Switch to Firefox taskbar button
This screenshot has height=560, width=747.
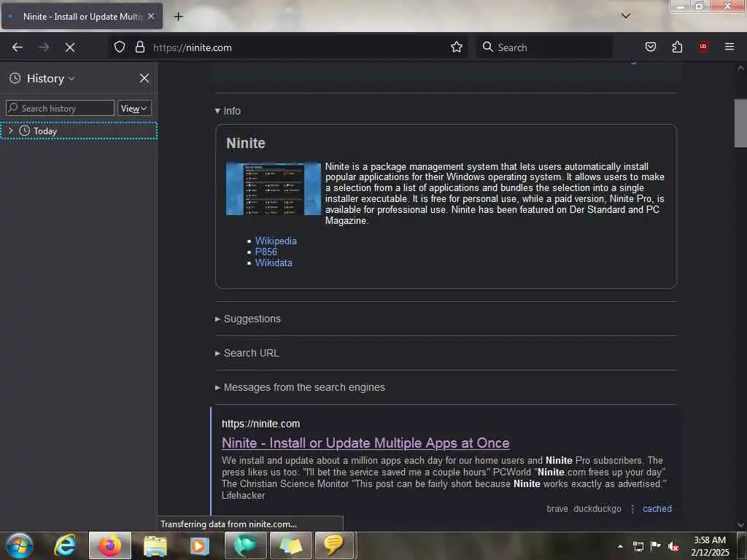click(109, 545)
